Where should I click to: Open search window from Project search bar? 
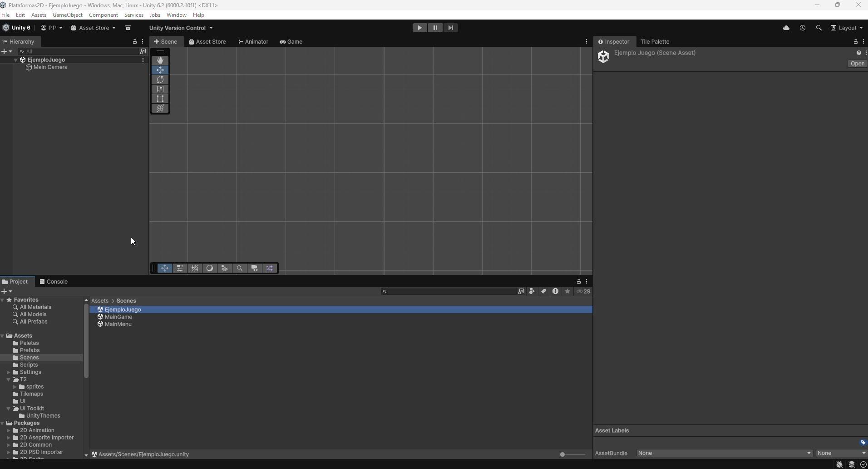pyautogui.click(x=521, y=291)
